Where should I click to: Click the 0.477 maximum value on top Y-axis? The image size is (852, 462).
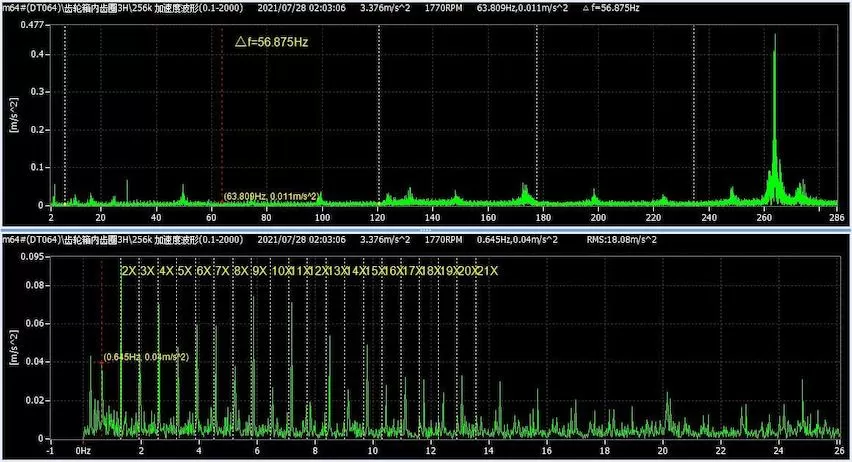pos(31,22)
